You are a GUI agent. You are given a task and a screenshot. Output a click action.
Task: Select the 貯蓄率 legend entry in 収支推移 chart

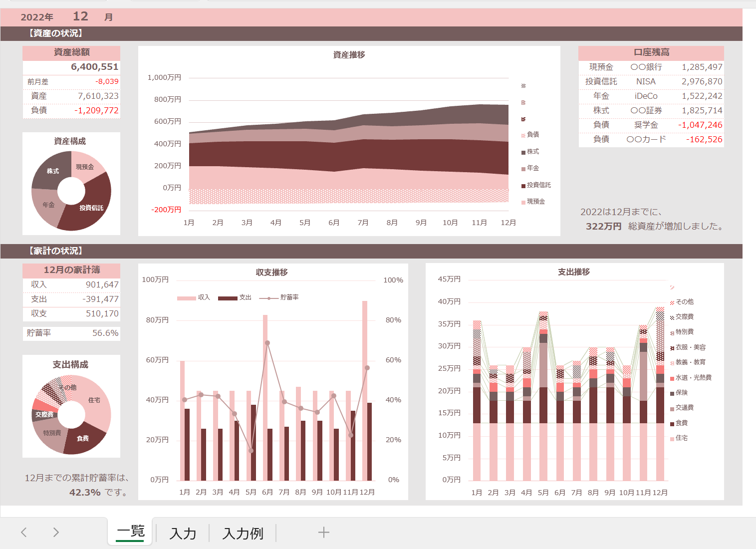tap(279, 297)
